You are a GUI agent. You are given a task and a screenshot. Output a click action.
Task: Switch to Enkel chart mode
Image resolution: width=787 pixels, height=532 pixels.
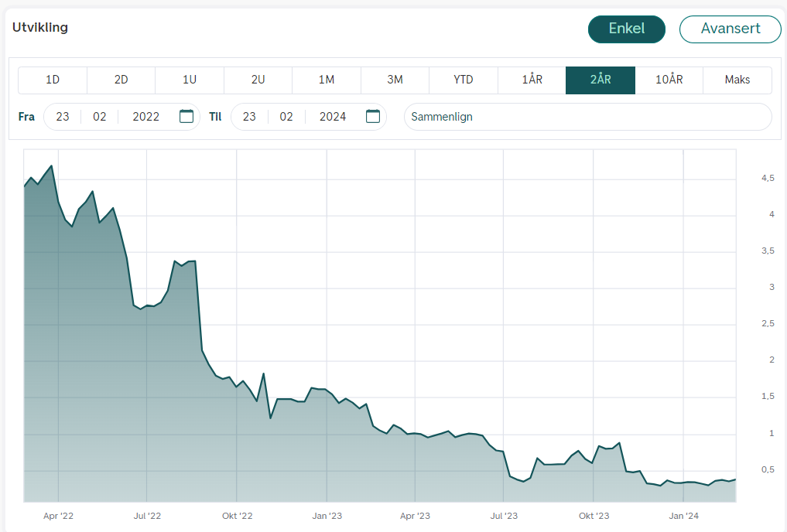[x=626, y=29]
